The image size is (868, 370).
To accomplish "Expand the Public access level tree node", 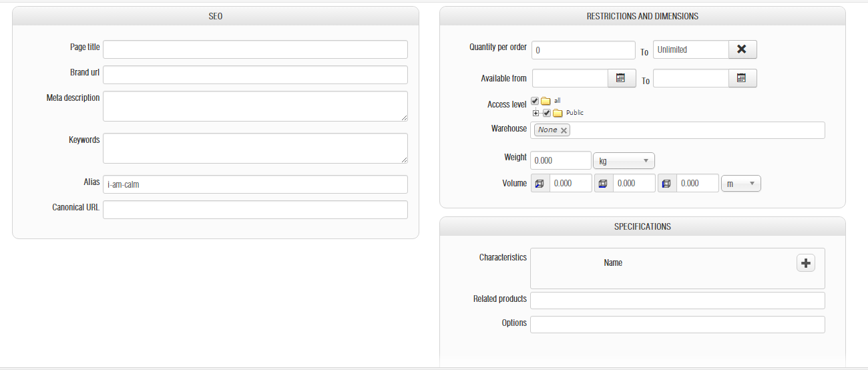I will 536,113.
